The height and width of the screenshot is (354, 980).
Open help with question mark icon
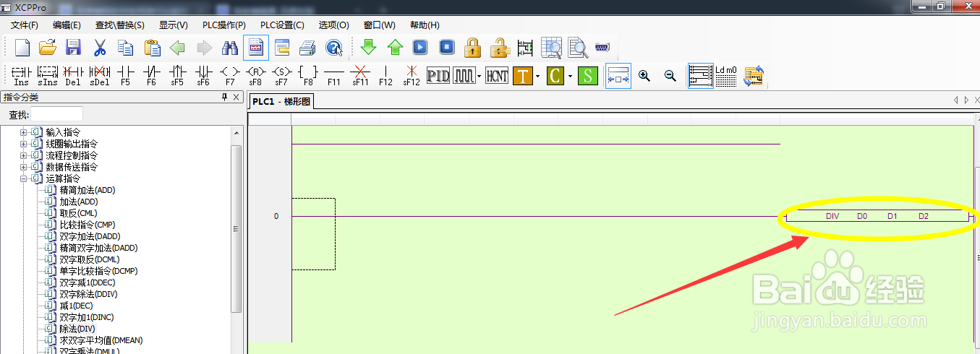tap(333, 48)
